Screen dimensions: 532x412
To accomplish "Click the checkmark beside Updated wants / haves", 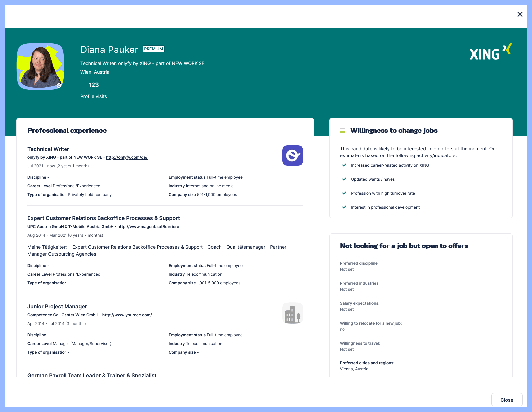I will pyautogui.click(x=344, y=179).
